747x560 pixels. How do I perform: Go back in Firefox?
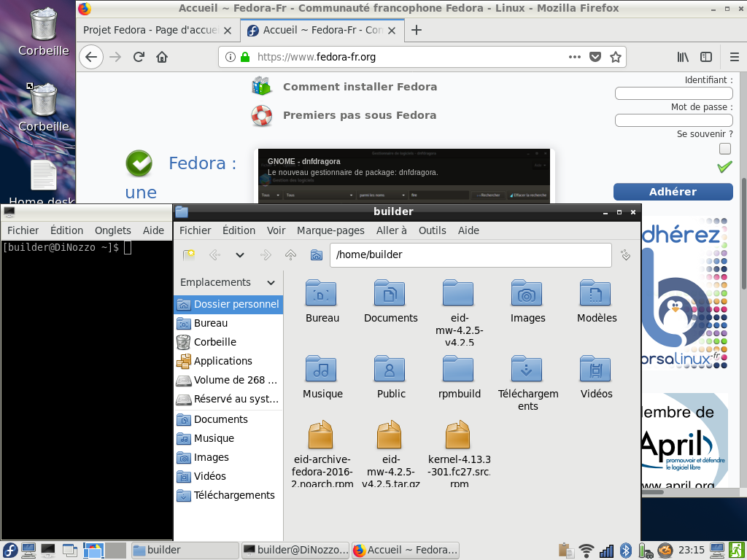(x=91, y=57)
